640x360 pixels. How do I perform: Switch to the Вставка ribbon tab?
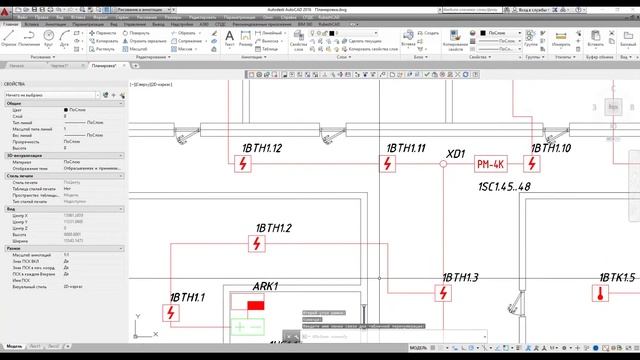[31, 24]
